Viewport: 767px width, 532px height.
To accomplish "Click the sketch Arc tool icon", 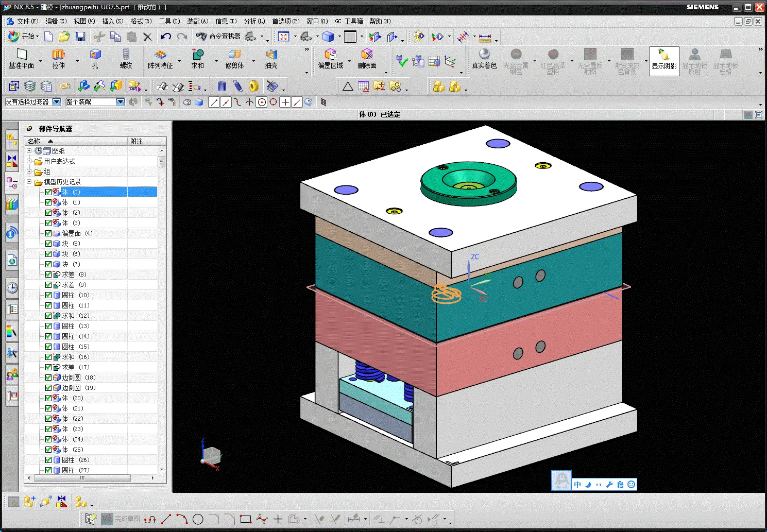I will point(182,519).
